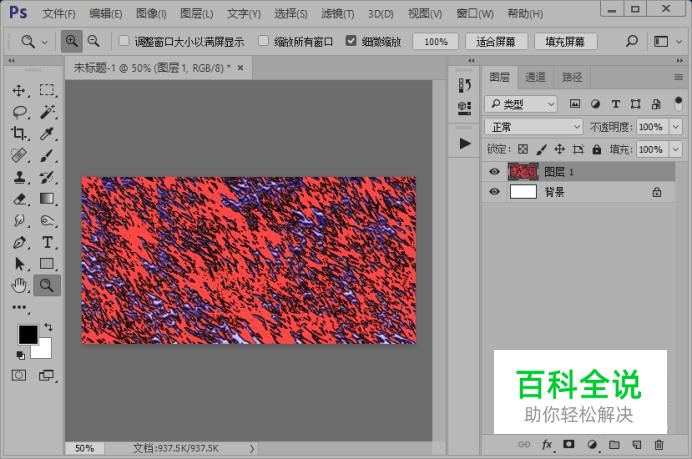Create a new layer group
The height and width of the screenshot is (459, 692).
click(x=614, y=444)
